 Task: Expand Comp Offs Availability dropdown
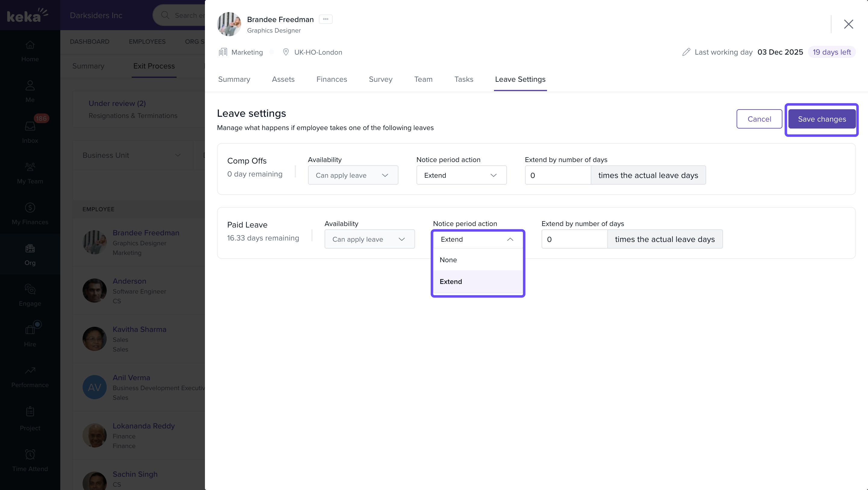(353, 175)
